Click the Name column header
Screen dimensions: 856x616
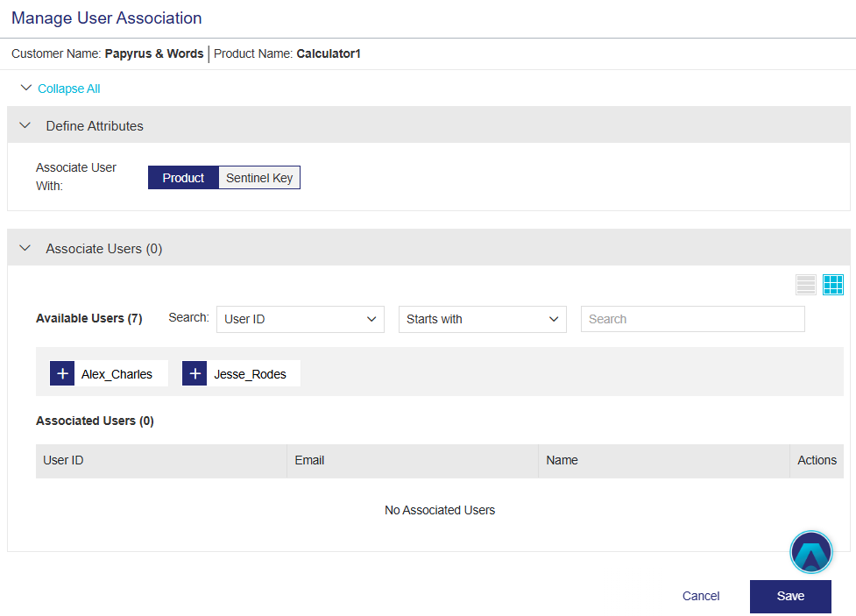pyautogui.click(x=562, y=460)
